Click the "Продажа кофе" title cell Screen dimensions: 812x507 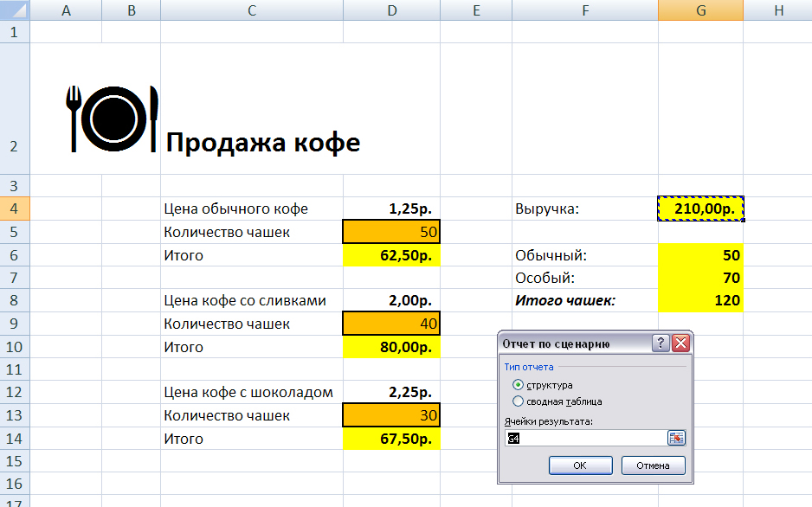tap(263, 142)
